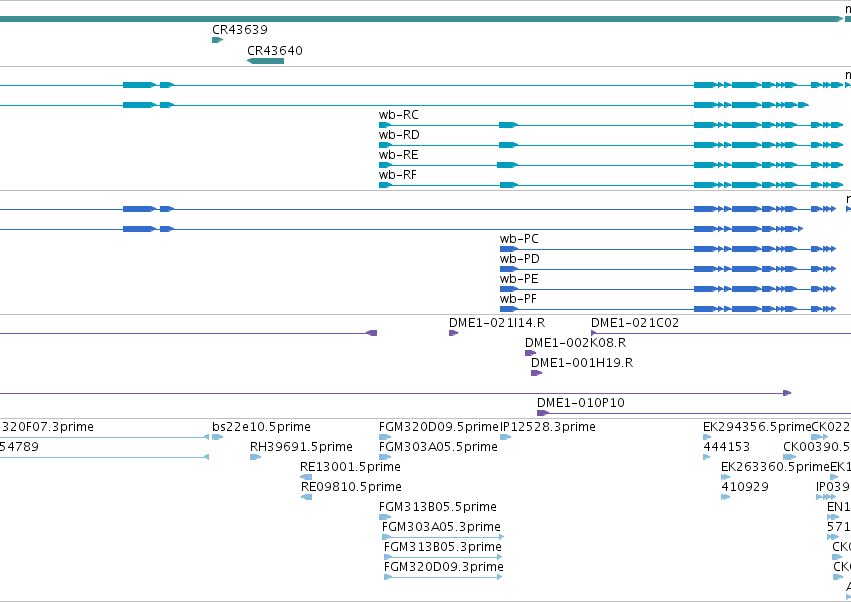Viewport: 851px width, 602px height.
Task: Select the wb-PD protein label
Action: click(x=519, y=258)
